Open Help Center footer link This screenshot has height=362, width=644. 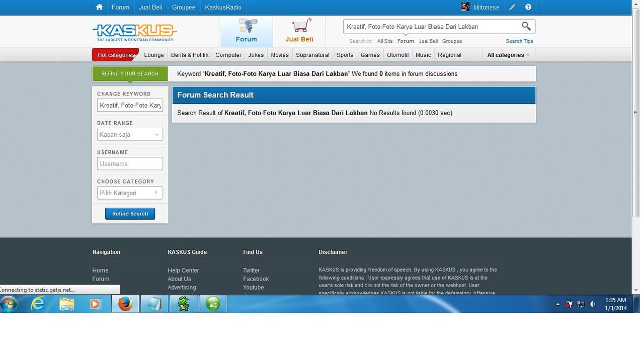pos(183,270)
